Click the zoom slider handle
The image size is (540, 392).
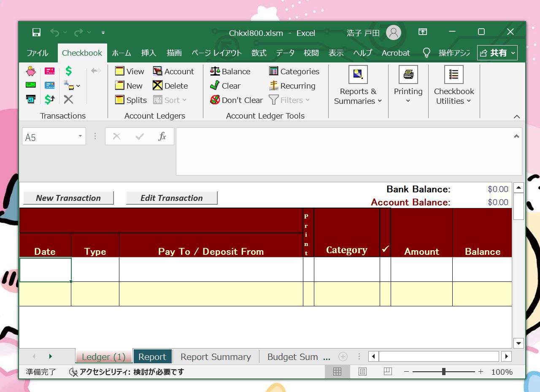(x=443, y=371)
